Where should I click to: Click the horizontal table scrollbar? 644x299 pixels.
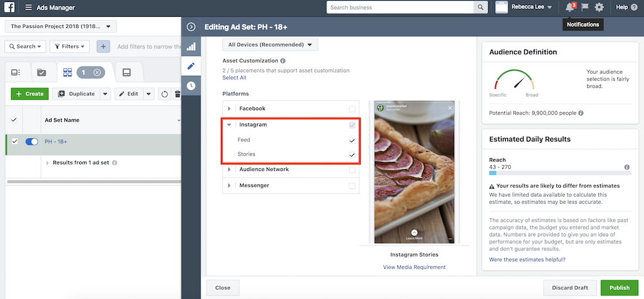pos(94,181)
